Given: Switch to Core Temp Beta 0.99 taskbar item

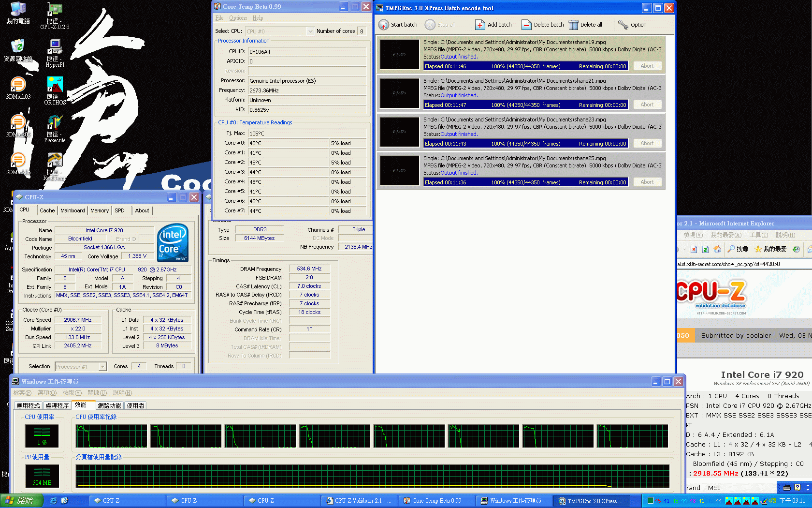Looking at the screenshot, I should pyautogui.click(x=436, y=501).
